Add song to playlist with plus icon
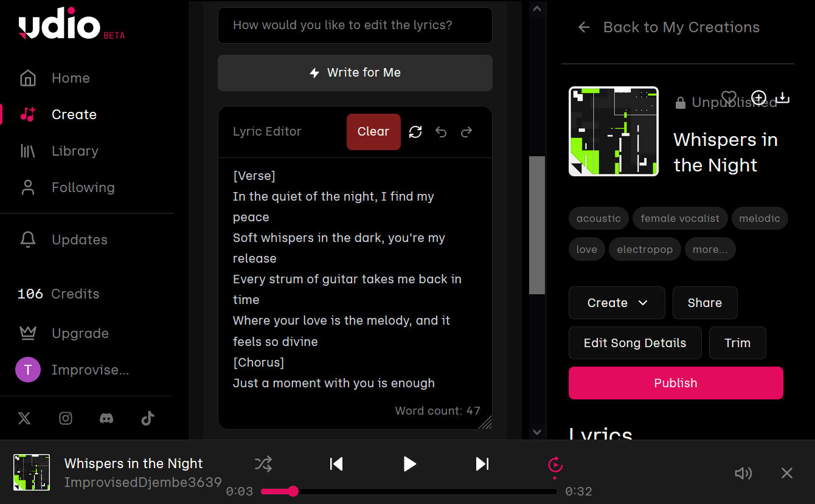Screen dimensions: 815x504 coord(758,97)
